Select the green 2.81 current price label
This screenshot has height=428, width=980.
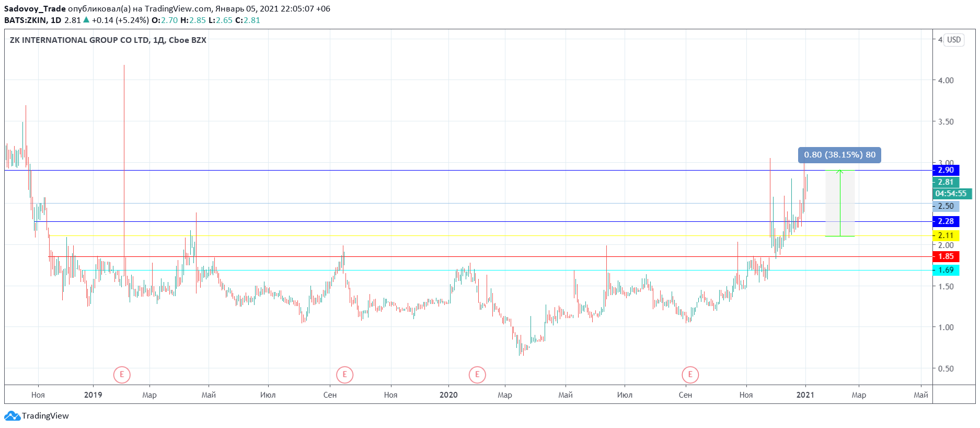(x=946, y=182)
